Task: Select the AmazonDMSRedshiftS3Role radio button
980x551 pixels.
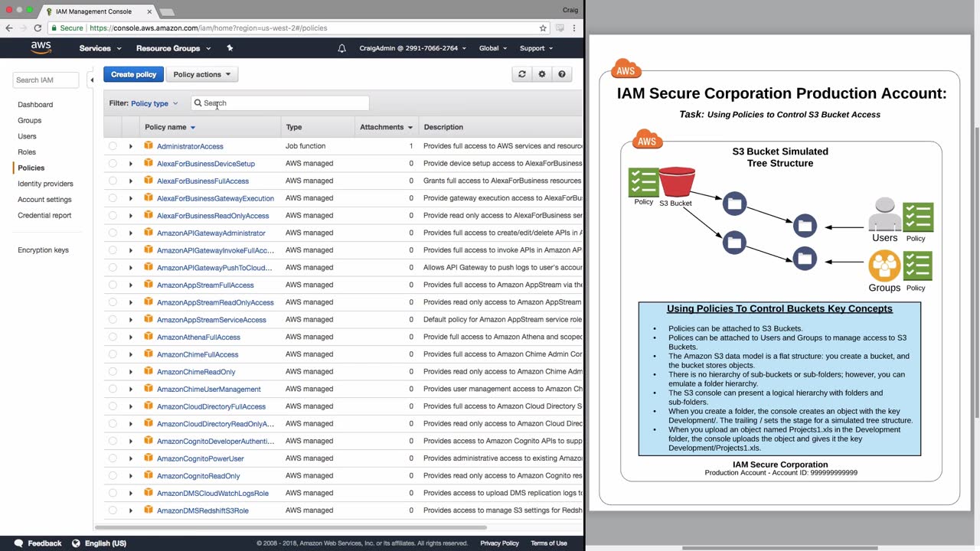Action: (113, 510)
